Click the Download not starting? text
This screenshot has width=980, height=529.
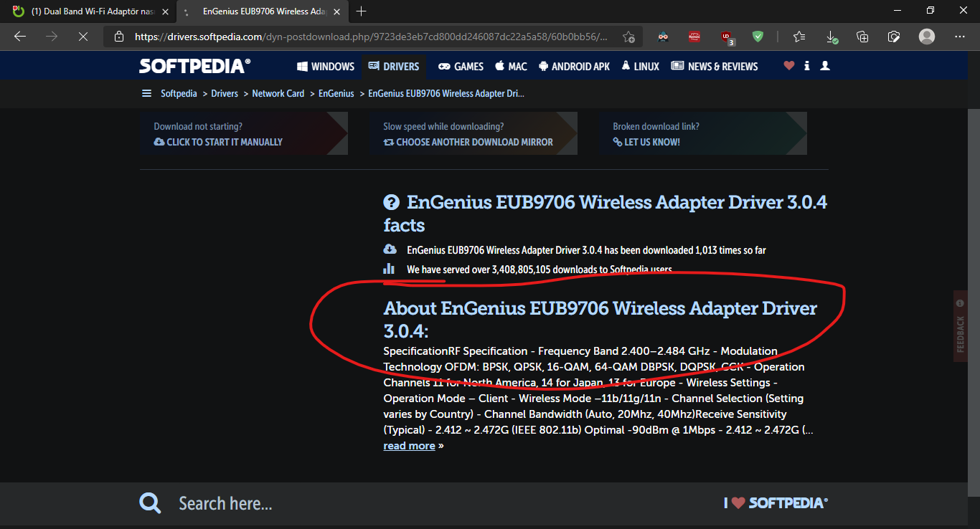click(198, 126)
